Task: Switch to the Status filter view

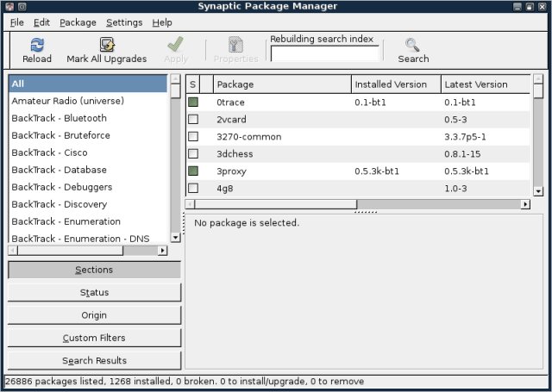Action: [94, 293]
